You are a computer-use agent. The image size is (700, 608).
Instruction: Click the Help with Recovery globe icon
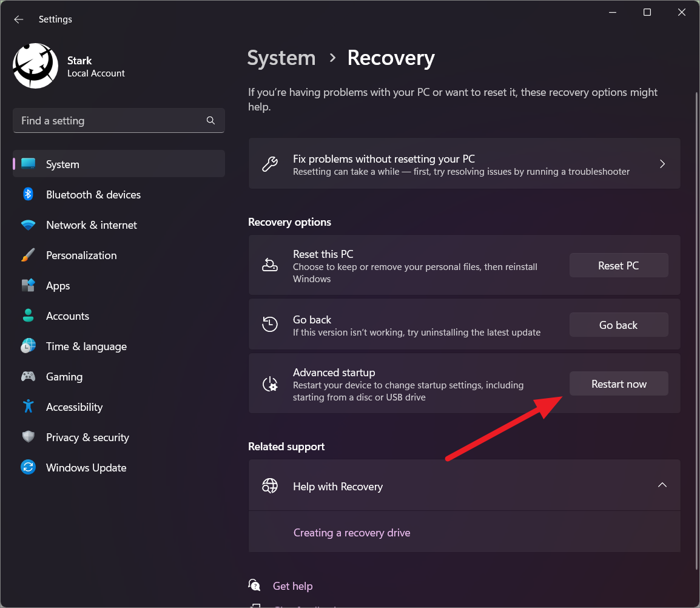point(270,485)
